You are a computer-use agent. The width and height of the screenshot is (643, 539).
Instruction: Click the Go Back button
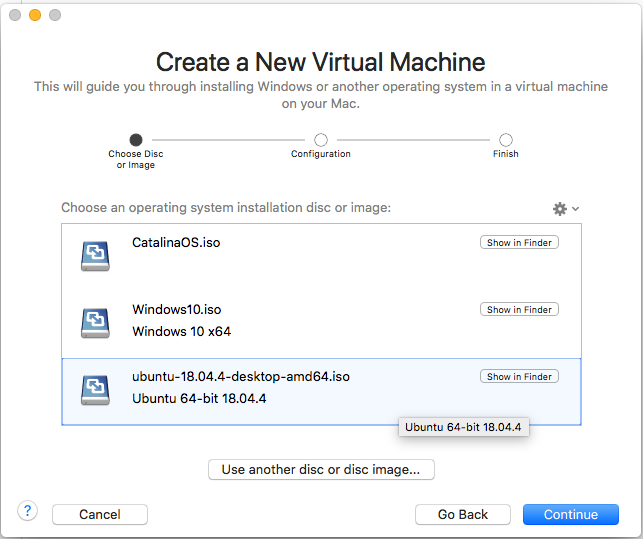(x=463, y=514)
